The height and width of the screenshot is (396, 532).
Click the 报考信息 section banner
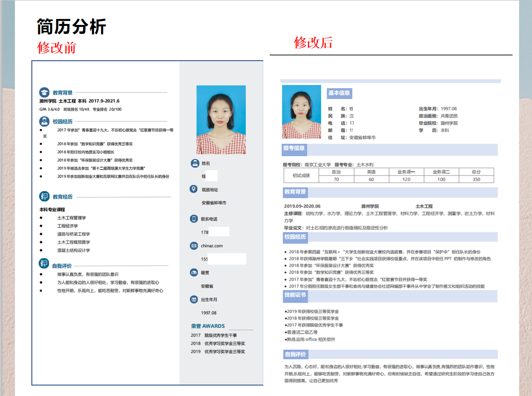[390, 149]
